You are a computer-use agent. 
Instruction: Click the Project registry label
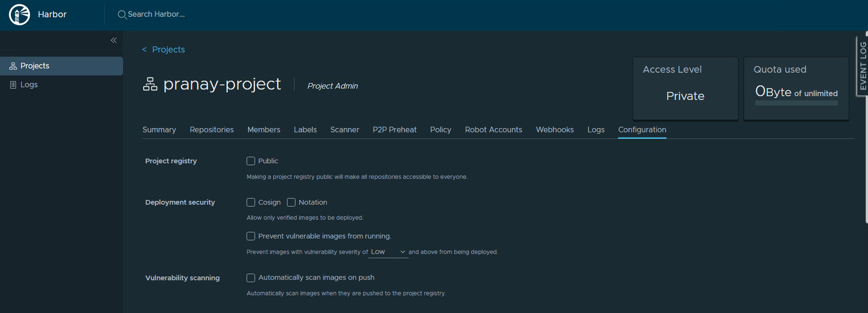click(171, 161)
